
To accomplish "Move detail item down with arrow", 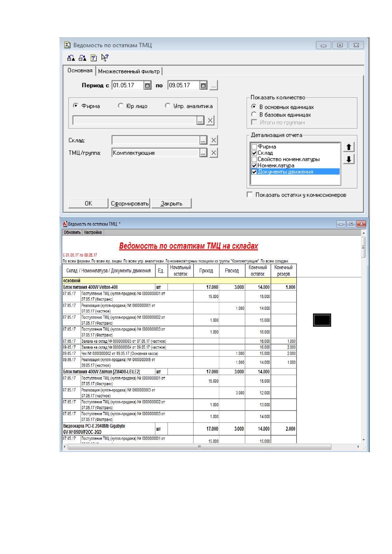I will (349, 159).
